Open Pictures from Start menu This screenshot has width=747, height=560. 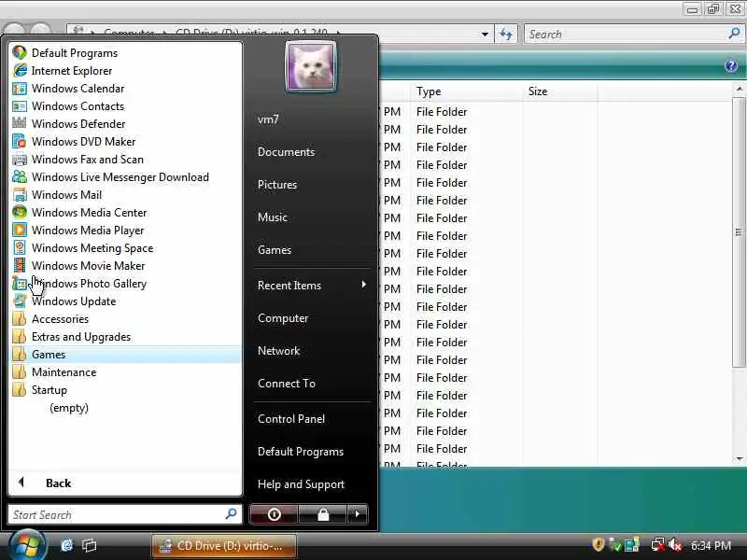(277, 185)
